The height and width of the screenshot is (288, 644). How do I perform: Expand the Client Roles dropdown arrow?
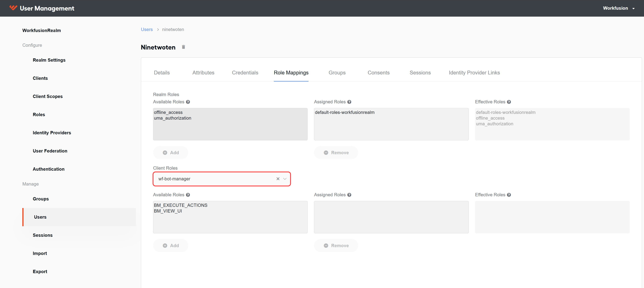tap(285, 179)
